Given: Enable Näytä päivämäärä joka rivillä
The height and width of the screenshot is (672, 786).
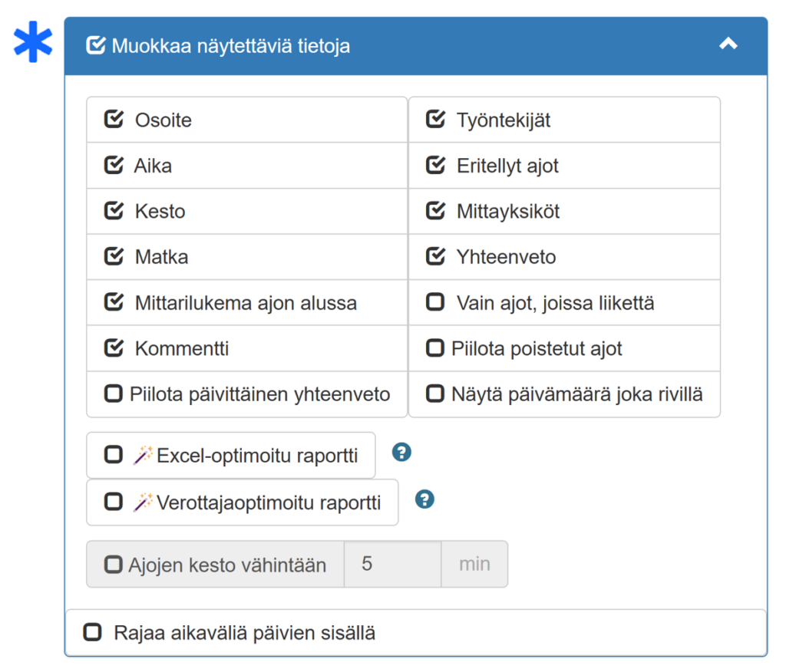Looking at the screenshot, I should pos(435,394).
